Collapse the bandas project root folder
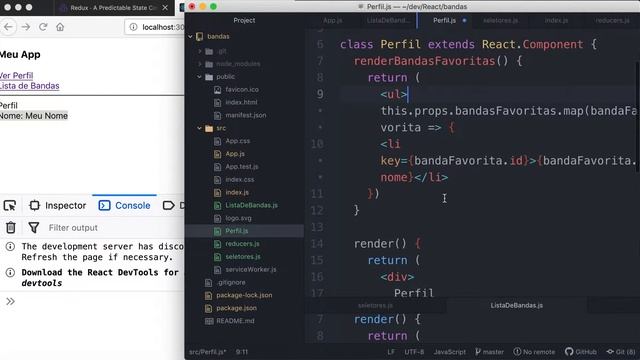 [x=190, y=36]
